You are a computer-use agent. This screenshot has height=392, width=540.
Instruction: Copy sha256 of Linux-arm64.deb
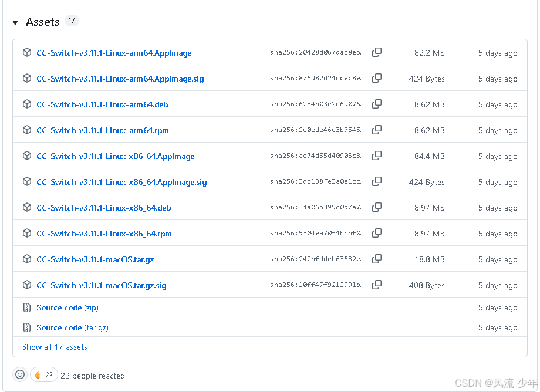(377, 104)
